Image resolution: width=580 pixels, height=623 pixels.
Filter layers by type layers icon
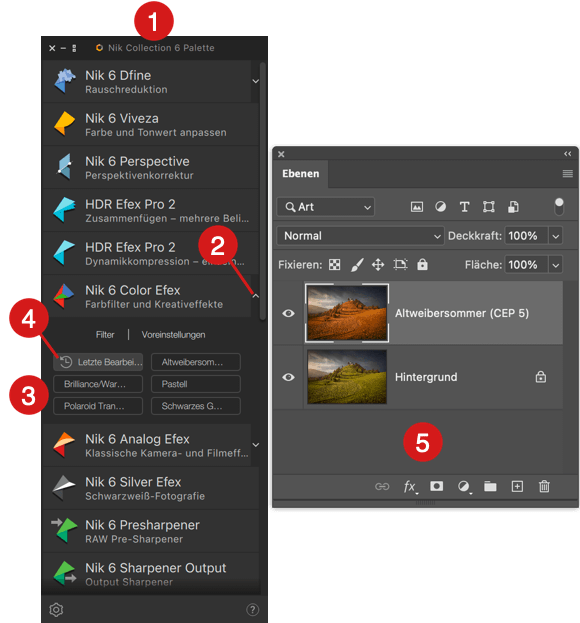(x=464, y=207)
